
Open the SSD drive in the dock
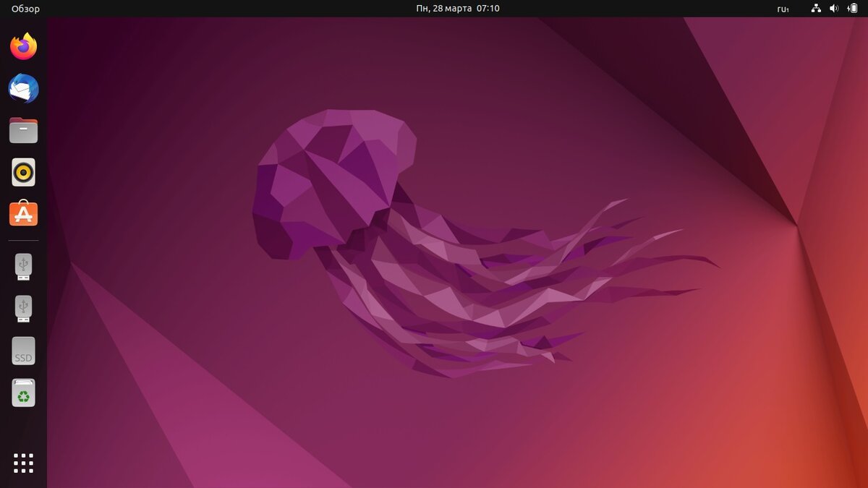click(23, 351)
